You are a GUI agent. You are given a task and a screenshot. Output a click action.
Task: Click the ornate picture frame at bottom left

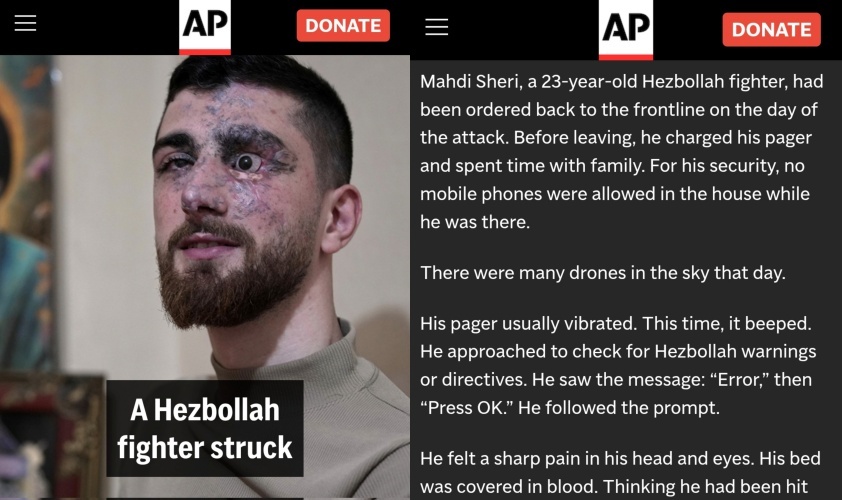pos(51,436)
